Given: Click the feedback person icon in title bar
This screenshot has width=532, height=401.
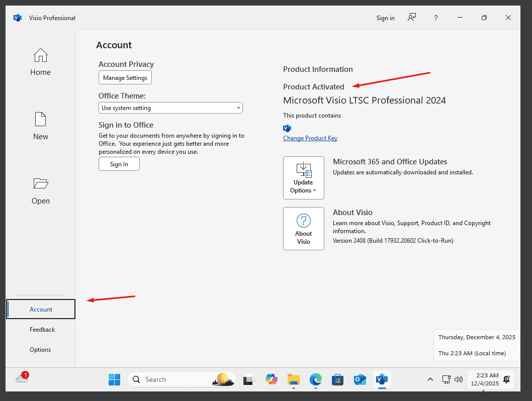Looking at the screenshot, I should [412, 18].
